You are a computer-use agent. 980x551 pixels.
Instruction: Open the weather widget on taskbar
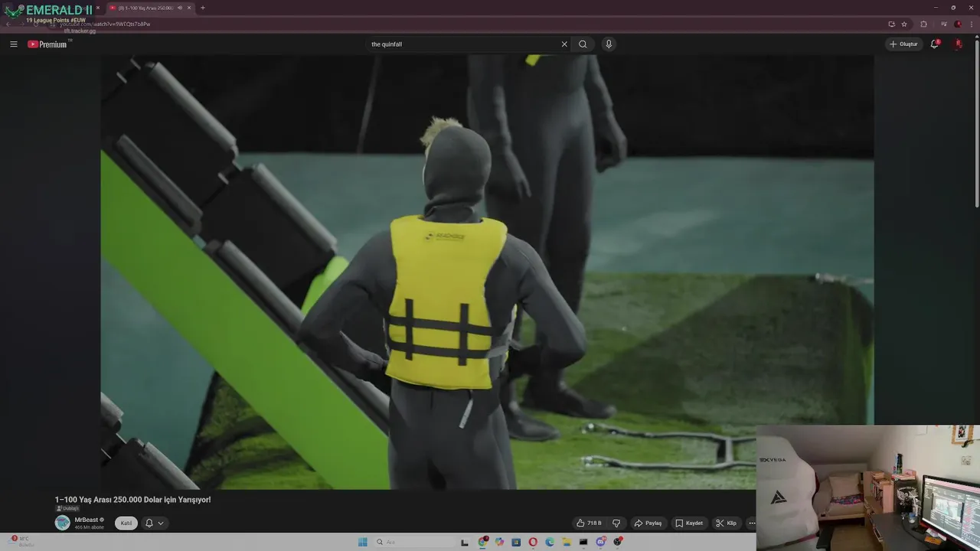click(x=21, y=541)
